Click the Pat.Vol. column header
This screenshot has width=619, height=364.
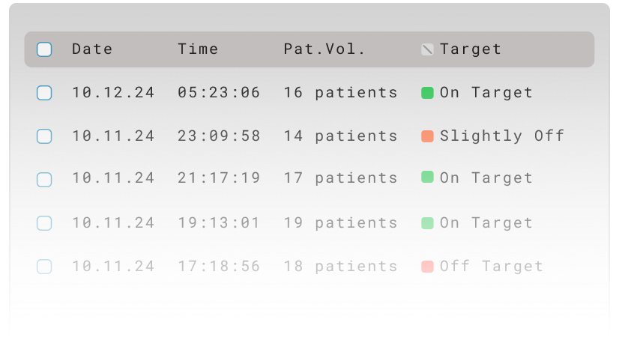324,49
